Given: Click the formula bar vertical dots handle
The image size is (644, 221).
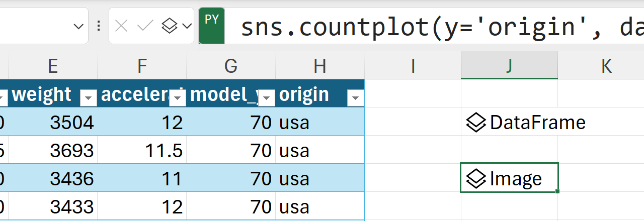Looking at the screenshot, I should (x=99, y=26).
